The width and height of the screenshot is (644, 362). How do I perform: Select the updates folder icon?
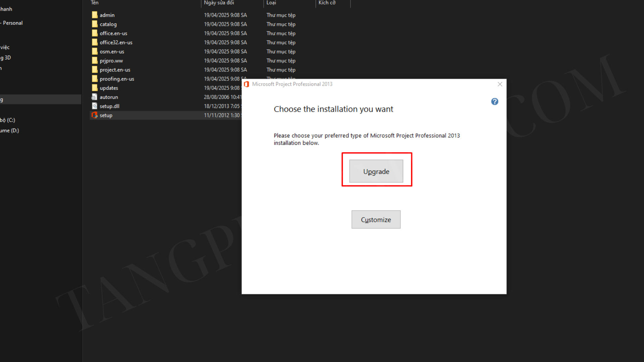95,88
